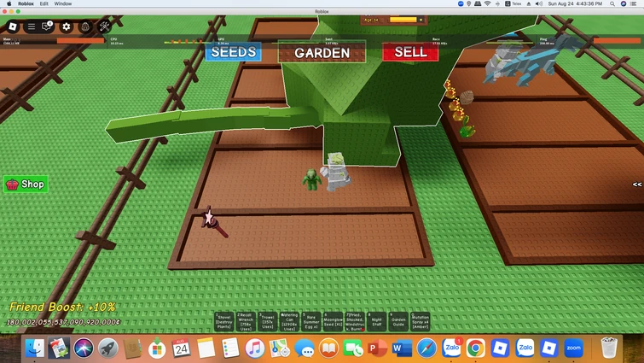Select the Recall Wrench hotbar slot
This screenshot has width=644, height=363.
[x=246, y=321]
